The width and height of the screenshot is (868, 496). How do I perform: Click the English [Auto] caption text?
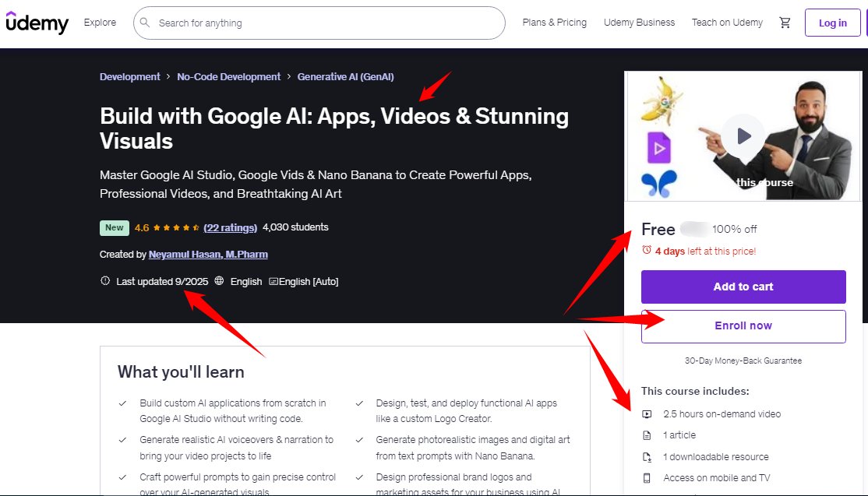[x=309, y=281]
